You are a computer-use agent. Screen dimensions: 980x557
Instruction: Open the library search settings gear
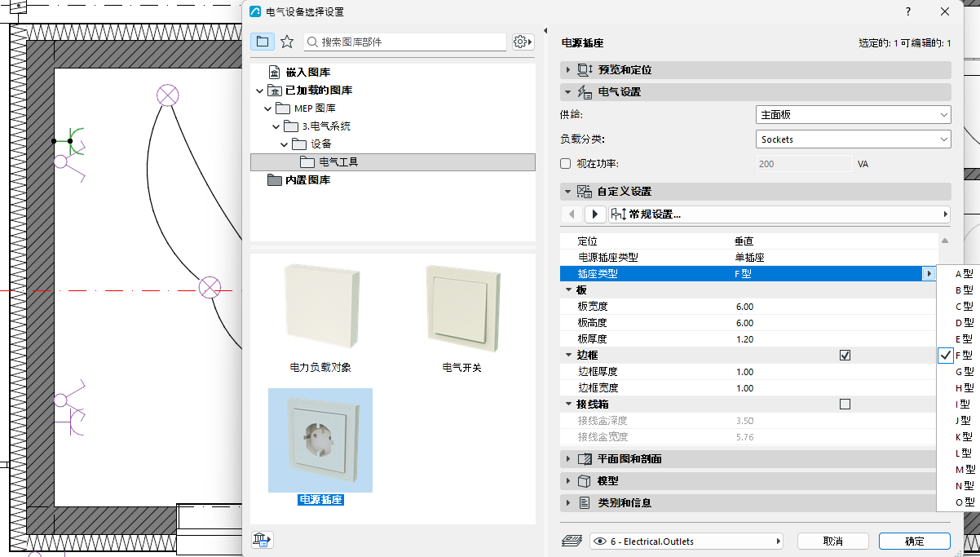pyautogui.click(x=522, y=42)
